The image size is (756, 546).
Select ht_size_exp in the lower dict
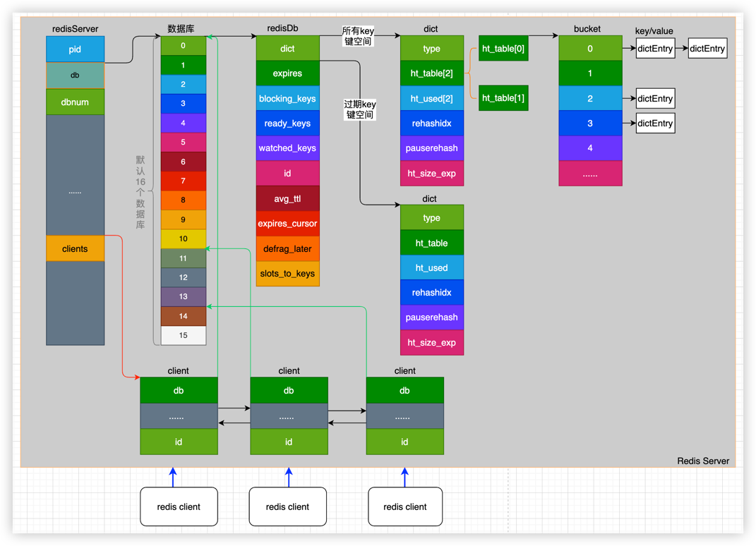pyautogui.click(x=431, y=343)
